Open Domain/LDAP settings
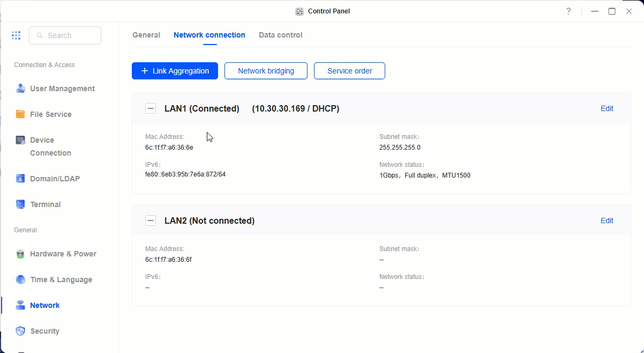The width and height of the screenshot is (644, 353). [x=20, y=178]
